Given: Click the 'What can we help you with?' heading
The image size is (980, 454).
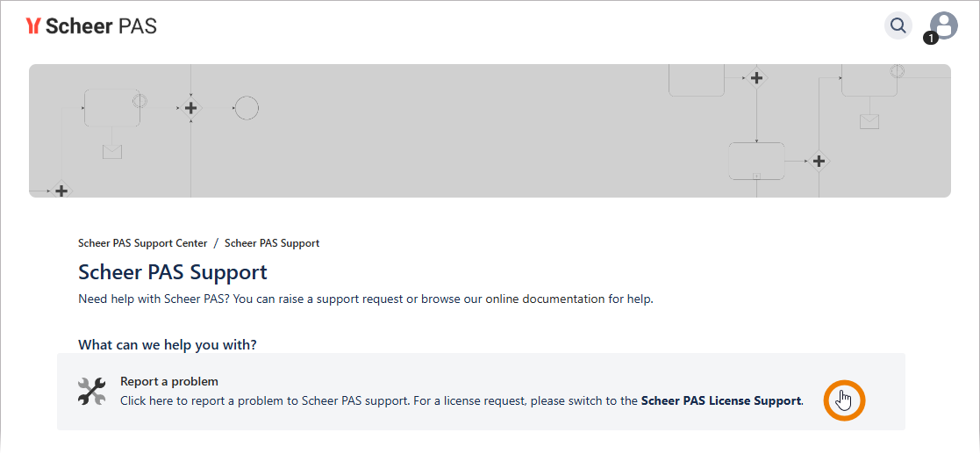Looking at the screenshot, I should tap(168, 345).
